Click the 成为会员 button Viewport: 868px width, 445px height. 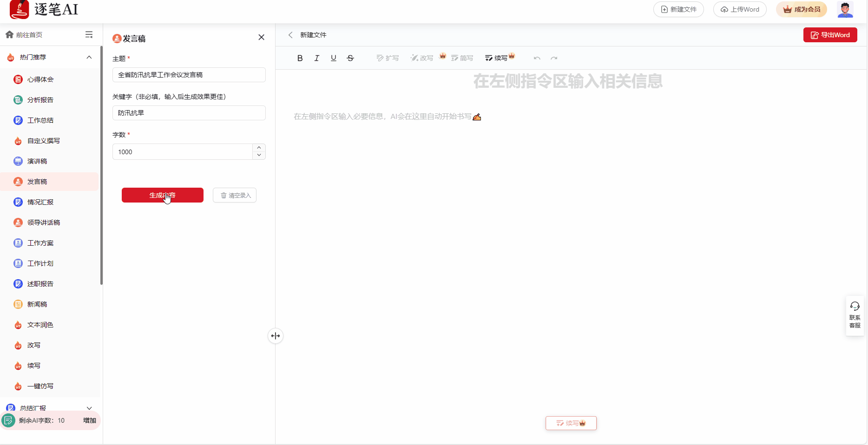click(x=802, y=9)
